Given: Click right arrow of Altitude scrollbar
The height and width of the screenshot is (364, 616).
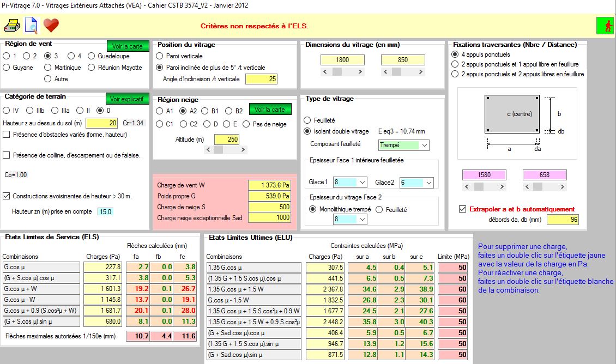Looking at the screenshot, I should (x=243, y=150).
